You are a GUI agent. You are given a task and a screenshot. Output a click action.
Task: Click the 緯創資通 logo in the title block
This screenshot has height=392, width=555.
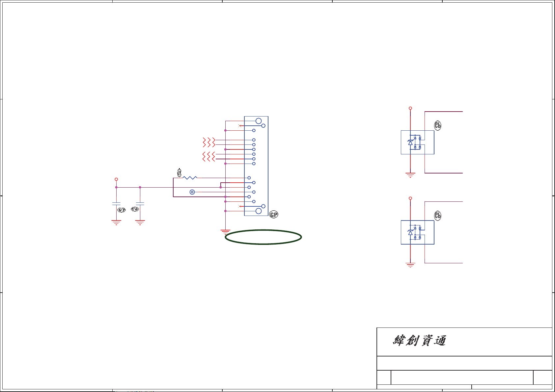click(419, 341)
